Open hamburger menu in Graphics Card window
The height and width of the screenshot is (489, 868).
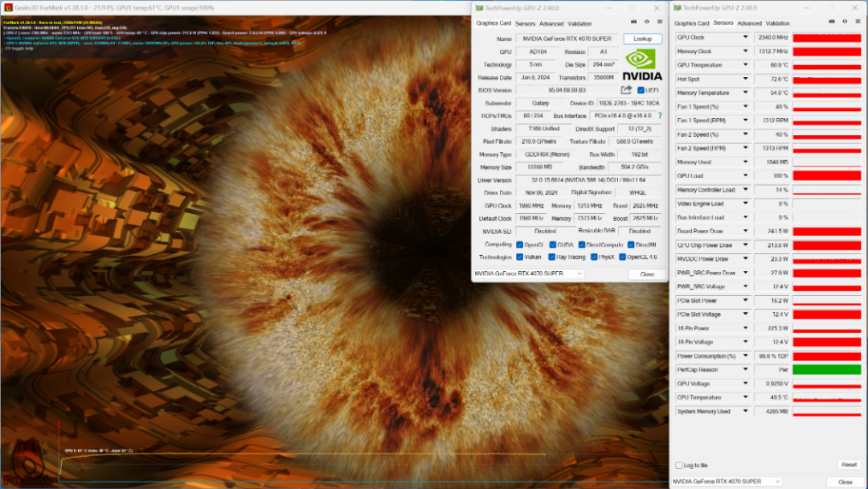point(660,22)
